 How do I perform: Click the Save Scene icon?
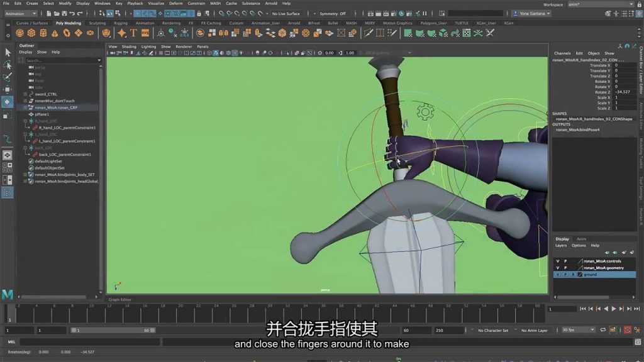point(64,14)
